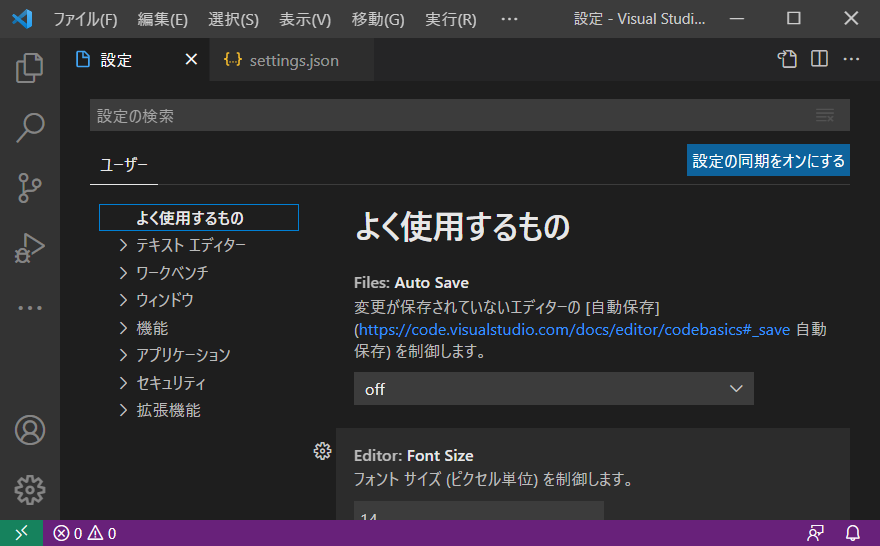
Task: Open settings JSON file icon in editor toolbar
Action: [787, 59]
